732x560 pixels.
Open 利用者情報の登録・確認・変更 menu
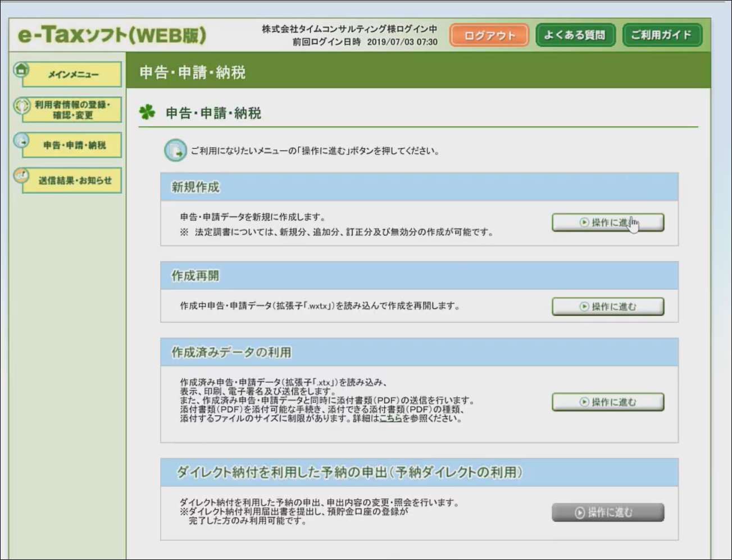(x=72, y=110)
